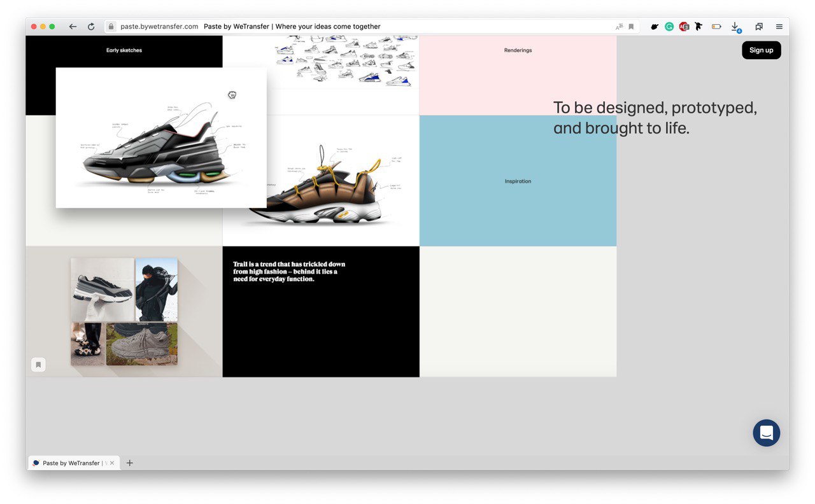Click the 'To be designed, prototyped' headline
This screenshot has height=504, width=815.
click(655, 118)
